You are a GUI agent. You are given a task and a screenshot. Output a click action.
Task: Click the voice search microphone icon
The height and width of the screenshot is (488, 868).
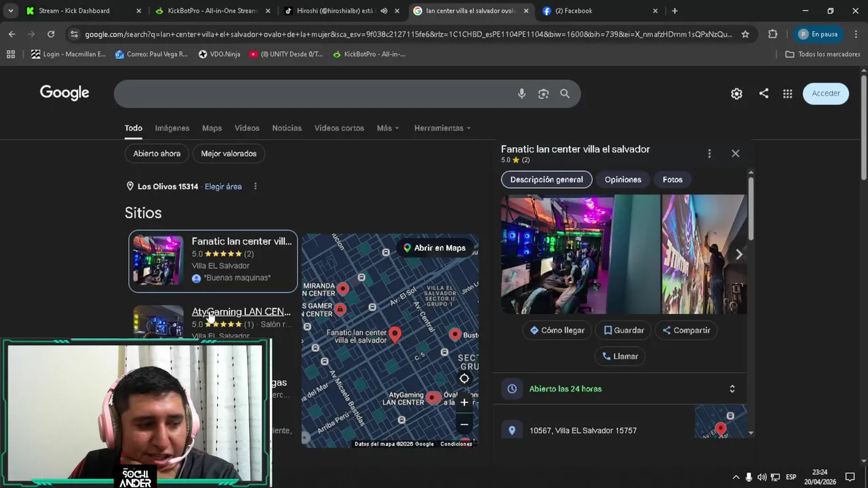coord(521,94)
